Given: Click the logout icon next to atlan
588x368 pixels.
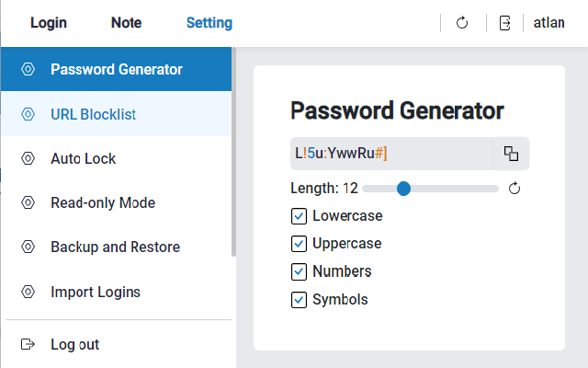Looking at the screenshot, I should coord(504,23).
